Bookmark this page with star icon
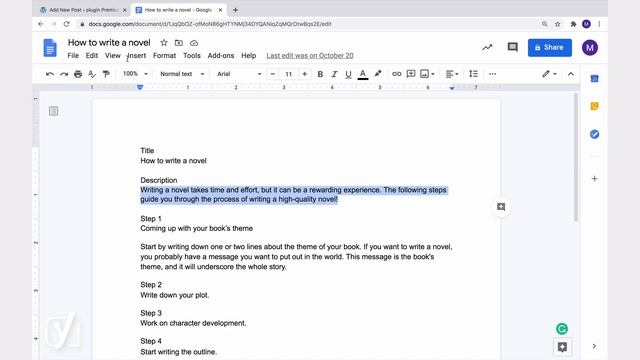 558,24
